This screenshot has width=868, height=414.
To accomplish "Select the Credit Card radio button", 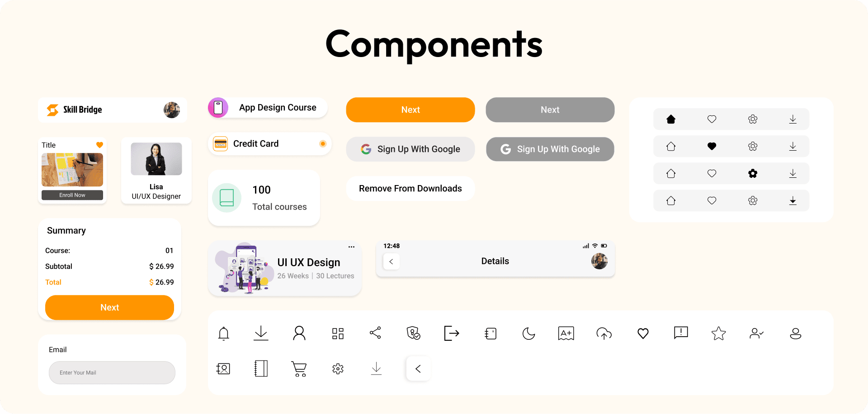I will tap(323, 144).
